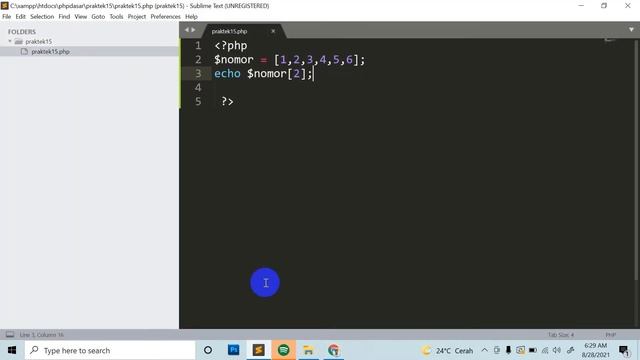Open the Find menu

tap(64, 17)
